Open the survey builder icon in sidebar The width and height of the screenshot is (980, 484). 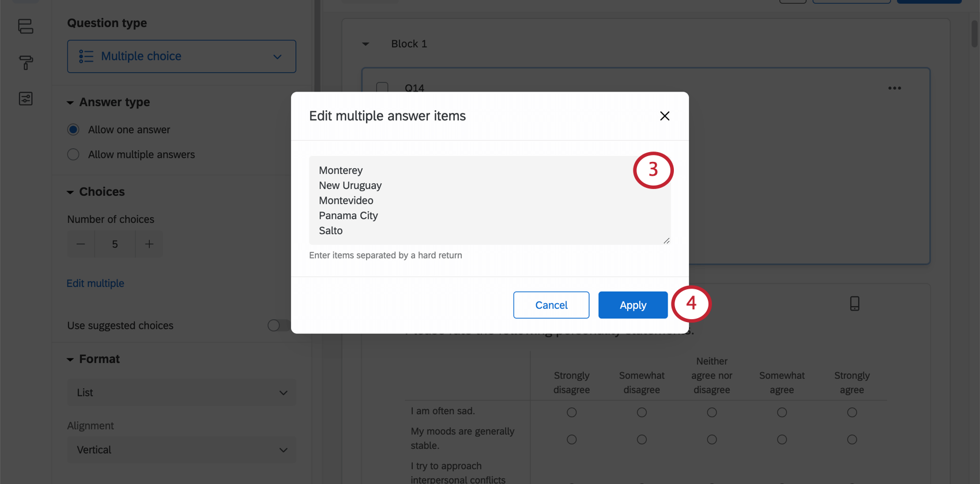tap(25, 27)
